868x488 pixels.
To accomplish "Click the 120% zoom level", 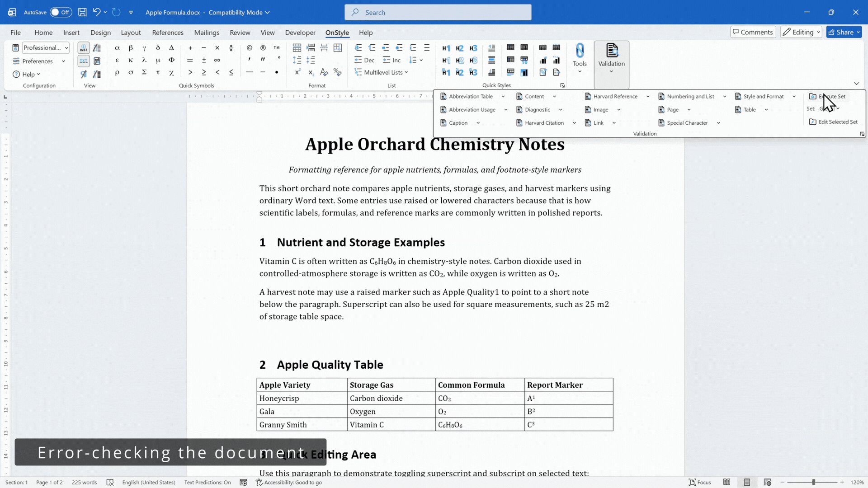I will 857,482.
